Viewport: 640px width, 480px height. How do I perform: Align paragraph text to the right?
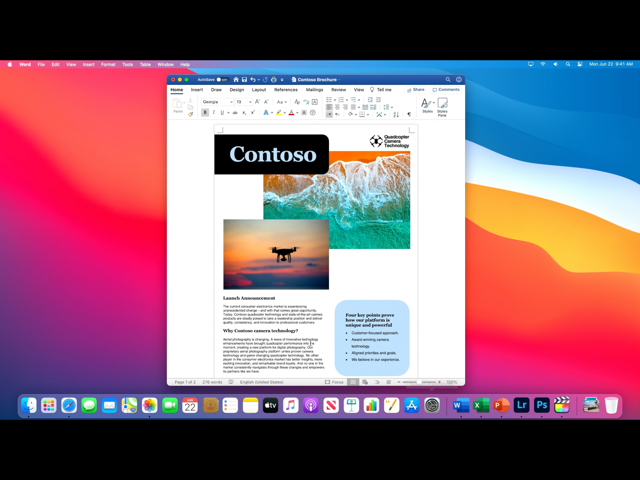click(x=345, y=107)
